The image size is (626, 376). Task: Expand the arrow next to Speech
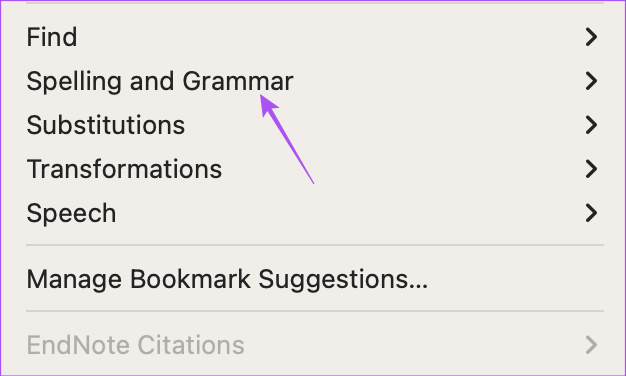pos(591,213)
